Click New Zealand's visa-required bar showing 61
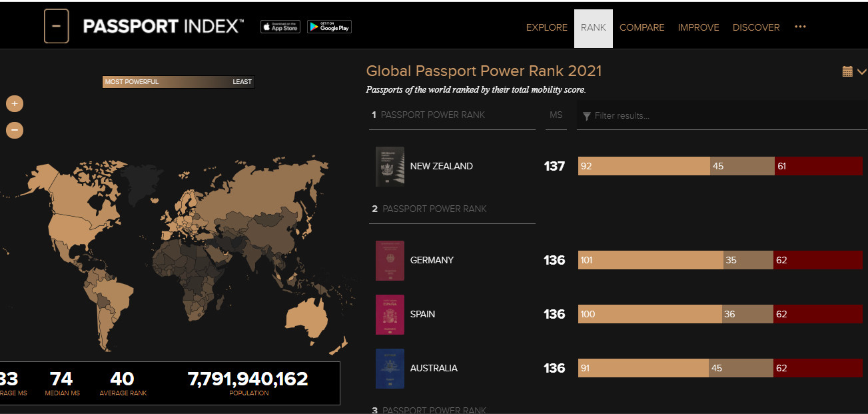The width and height of the screenshot is (868, 414). pos(819,166)
